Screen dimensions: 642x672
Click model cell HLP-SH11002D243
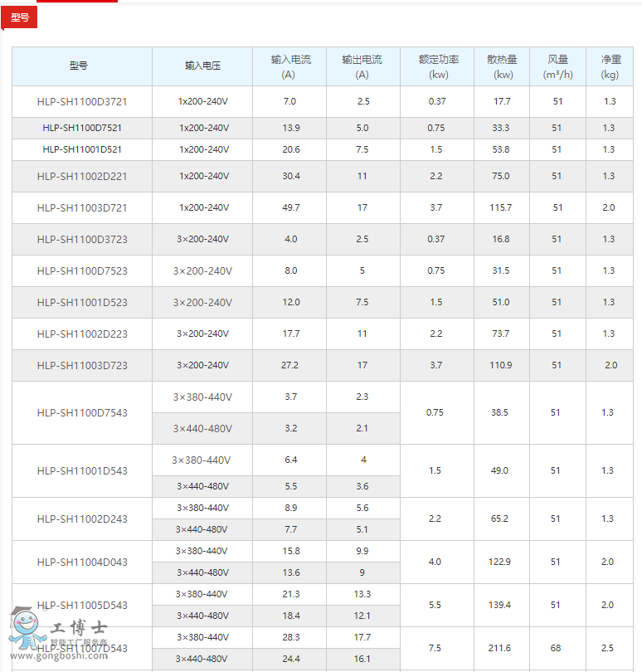coord(82,519)
